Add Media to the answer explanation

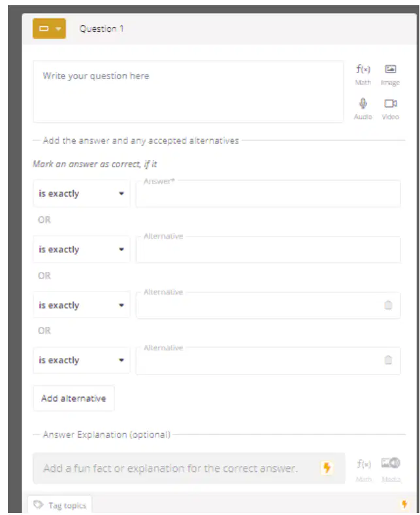(x=391, y=470)
